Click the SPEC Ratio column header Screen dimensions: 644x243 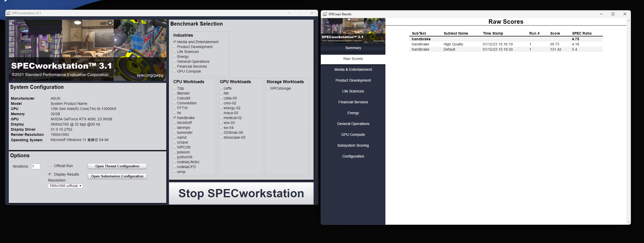tap(582, 34)
